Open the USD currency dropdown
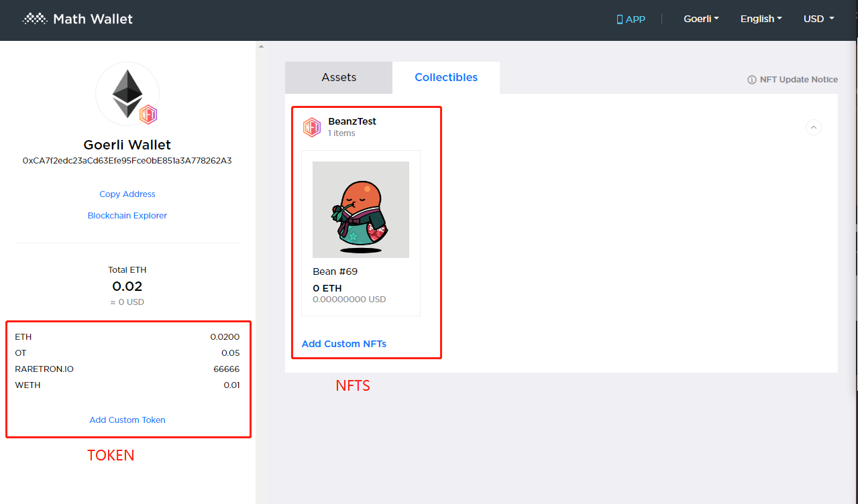The width and height of the screenshot is (858, 504). [818, 19]
